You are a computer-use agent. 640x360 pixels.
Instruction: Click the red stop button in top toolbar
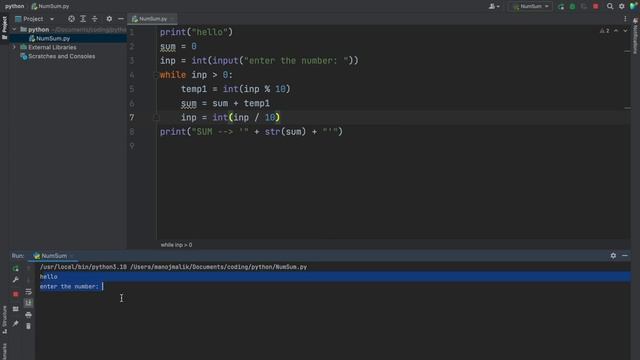[x=596, y=7]
